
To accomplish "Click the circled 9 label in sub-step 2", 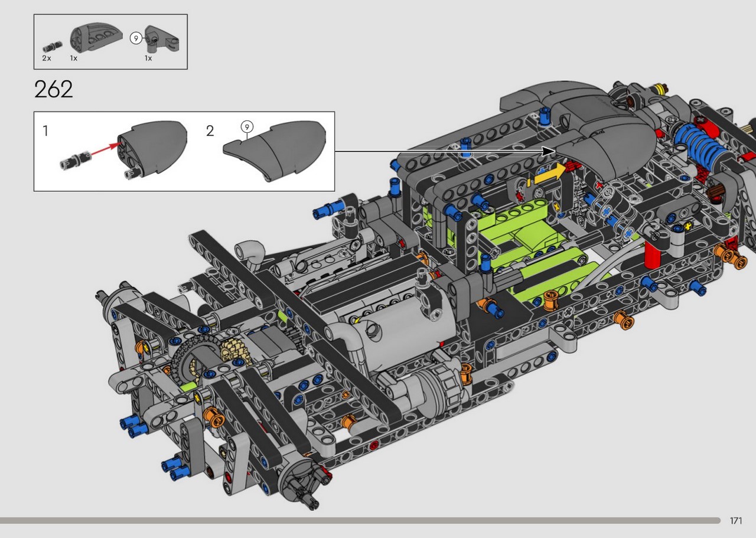I will tap(247, 127).
